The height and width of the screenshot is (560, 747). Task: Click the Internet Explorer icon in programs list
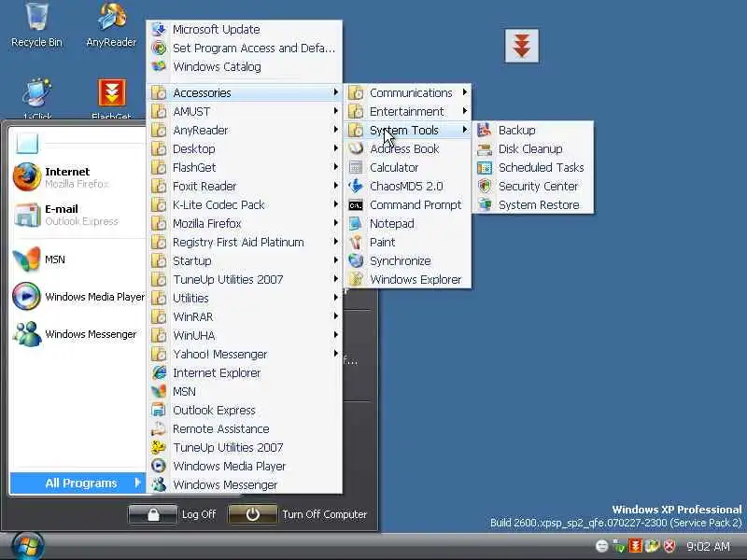pos(159,372)
